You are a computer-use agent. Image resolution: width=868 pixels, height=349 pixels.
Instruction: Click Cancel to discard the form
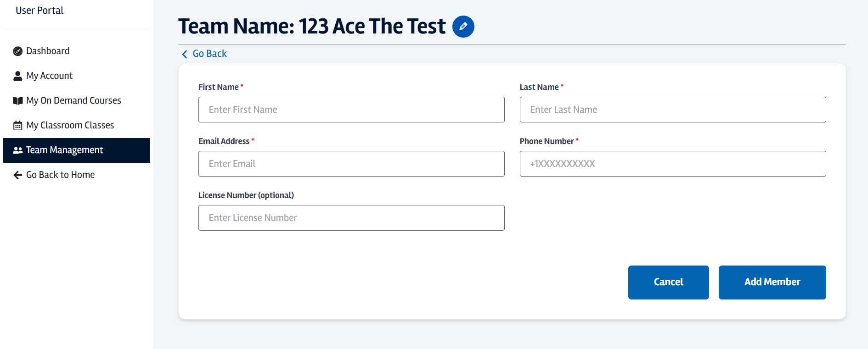tap(668, 282)
